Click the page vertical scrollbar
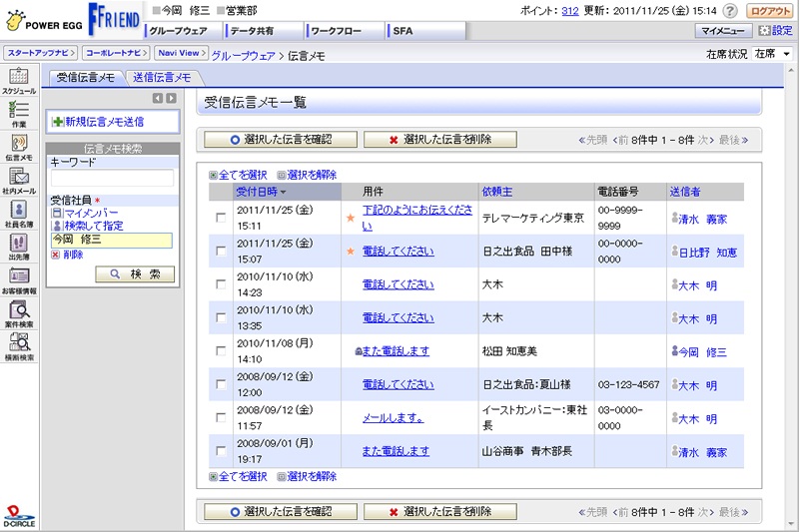Screen dimensions: 799x532 (790, 295)
